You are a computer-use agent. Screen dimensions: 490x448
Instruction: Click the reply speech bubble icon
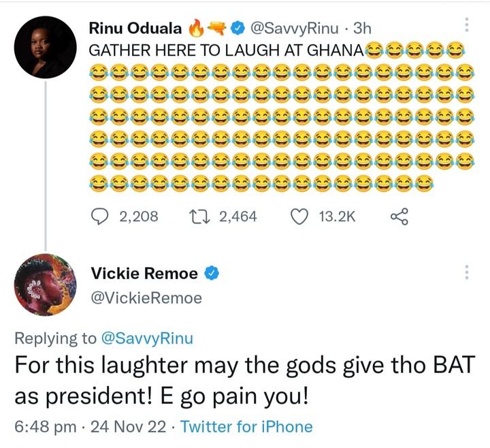click(x=100, y=217)
